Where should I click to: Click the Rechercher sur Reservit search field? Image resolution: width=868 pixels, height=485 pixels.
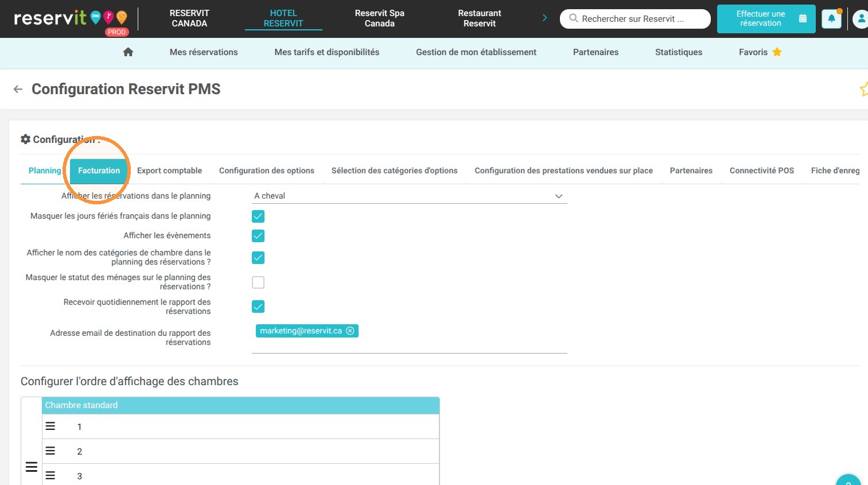635,19
